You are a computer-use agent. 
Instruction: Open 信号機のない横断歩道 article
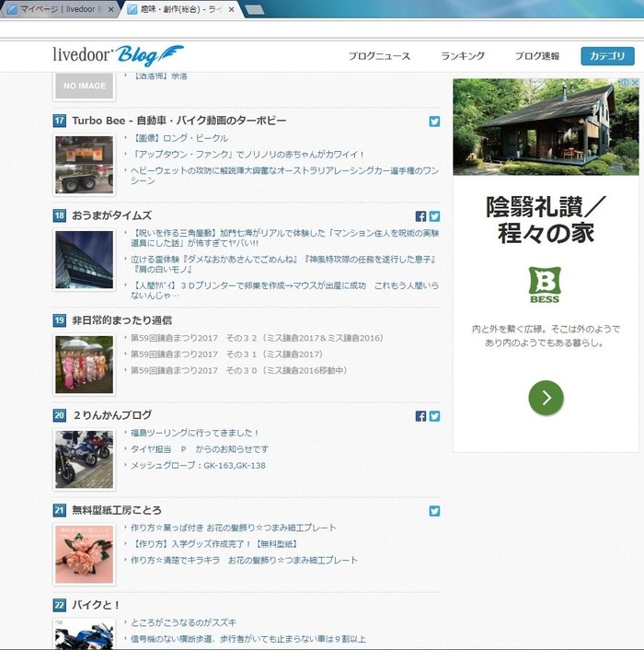tap(248, 639)
